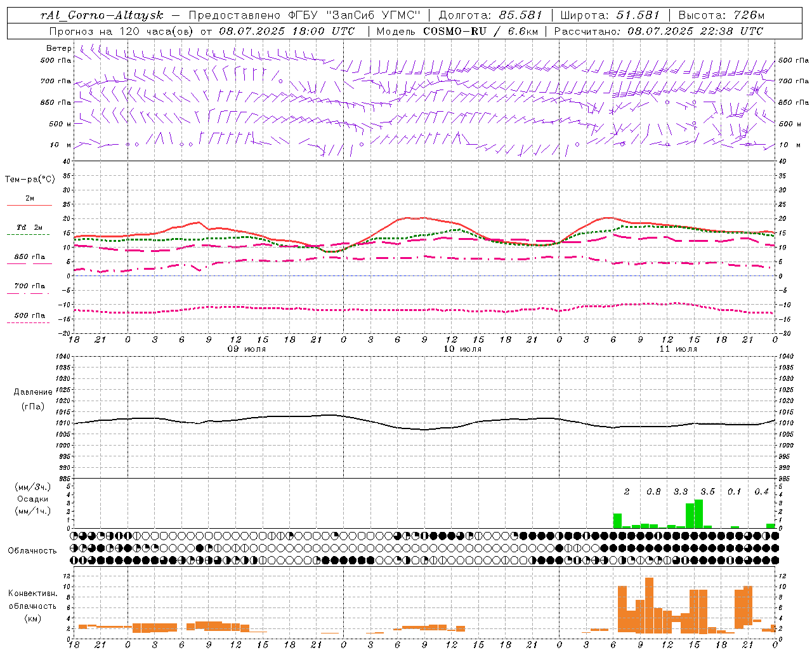Click the precipitation total 3.3
The height and width of the screenshot is (650, 812).
click(681, 492)
